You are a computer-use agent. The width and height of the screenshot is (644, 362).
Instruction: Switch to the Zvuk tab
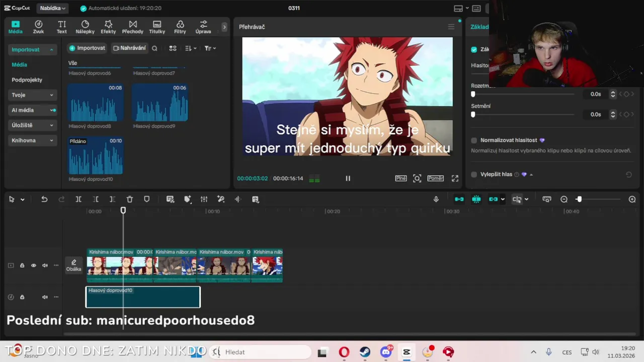pos(38,27)
